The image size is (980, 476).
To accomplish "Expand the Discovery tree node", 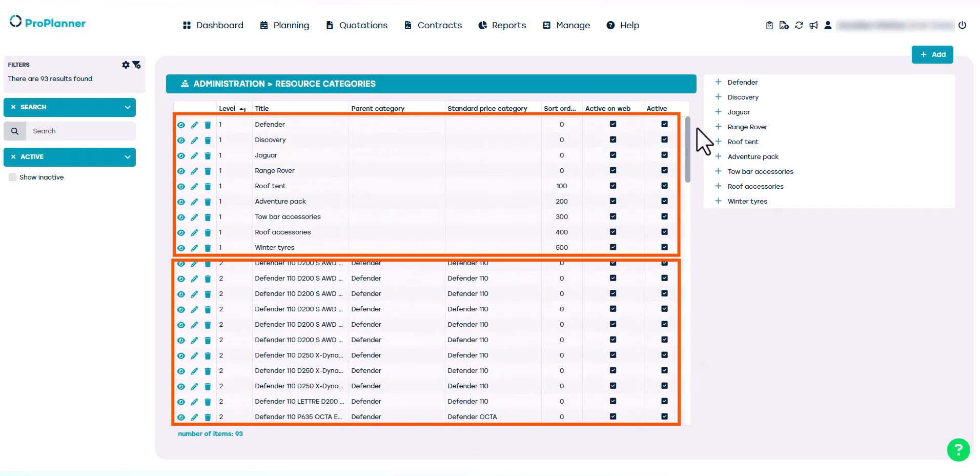I will (718, 97).
